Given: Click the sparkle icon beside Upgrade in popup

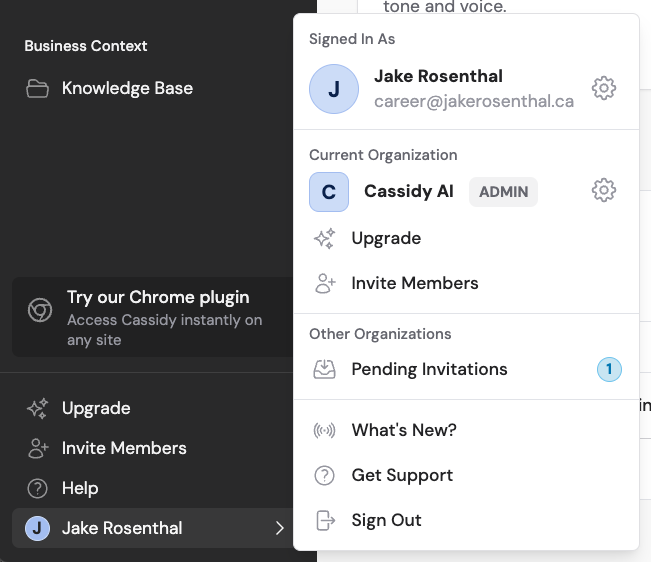Looking at the screenshot, I should tap(325, 238).
